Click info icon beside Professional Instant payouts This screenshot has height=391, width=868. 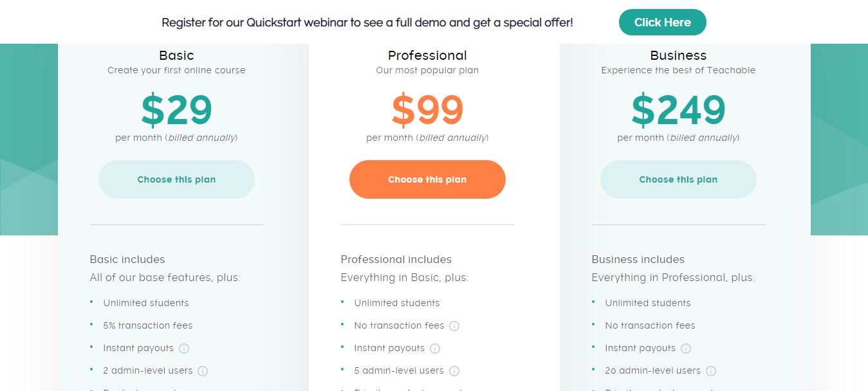[x=435, y=349]
